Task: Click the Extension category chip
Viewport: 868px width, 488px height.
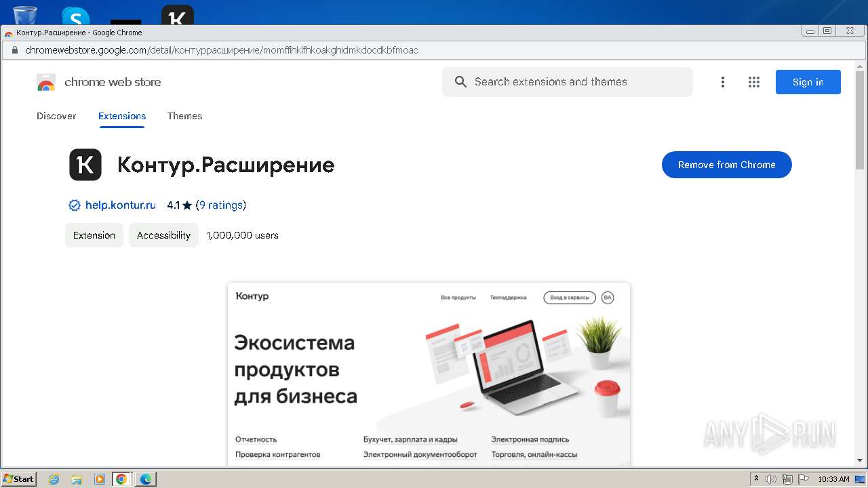Action: (x=94, y=235)
